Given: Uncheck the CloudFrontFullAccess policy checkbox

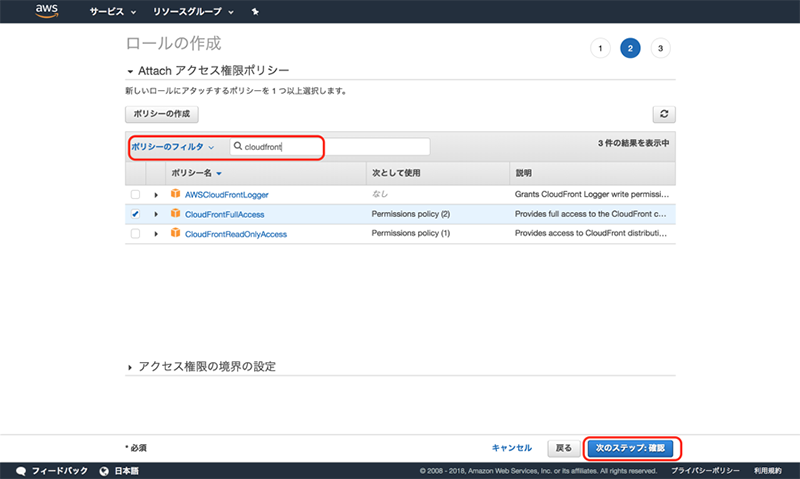Looking at the screenshot, I should (x=135, y=214).
